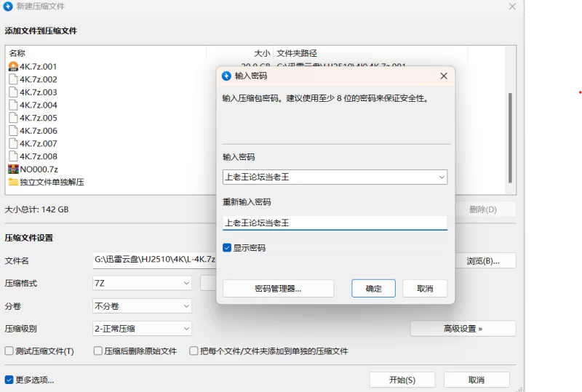Click the 大小总计: 142 GB text
Viewport: 582px width, 392px height.
[36, 209]
